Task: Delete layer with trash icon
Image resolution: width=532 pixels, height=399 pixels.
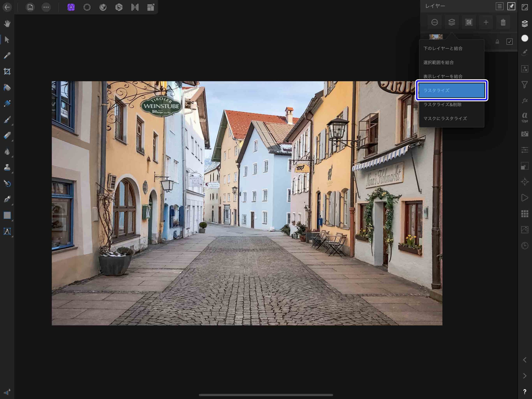Action: (503, 22)
